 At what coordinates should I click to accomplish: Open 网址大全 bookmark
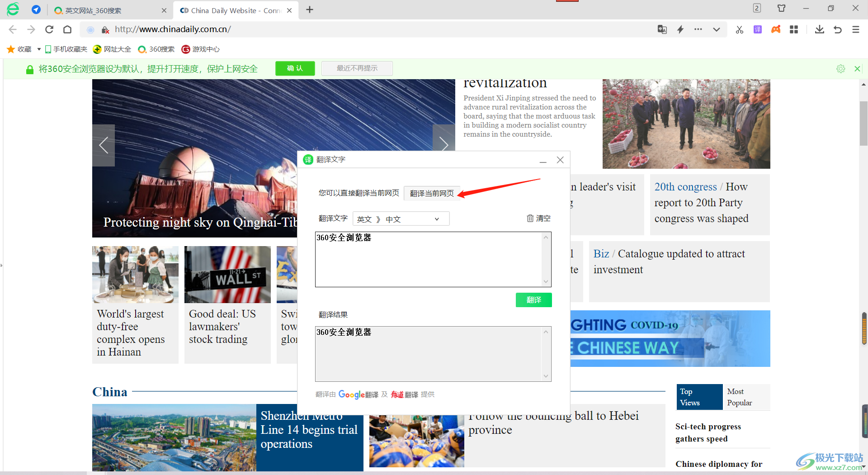tap(112, 49)
